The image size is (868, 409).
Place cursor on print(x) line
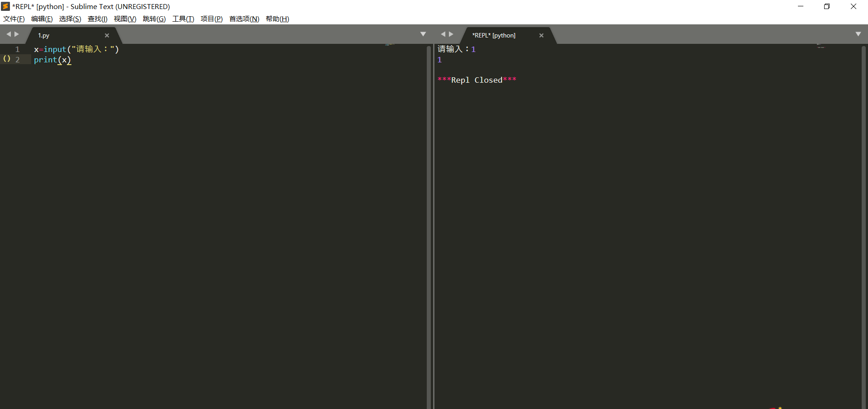point(52,60)
